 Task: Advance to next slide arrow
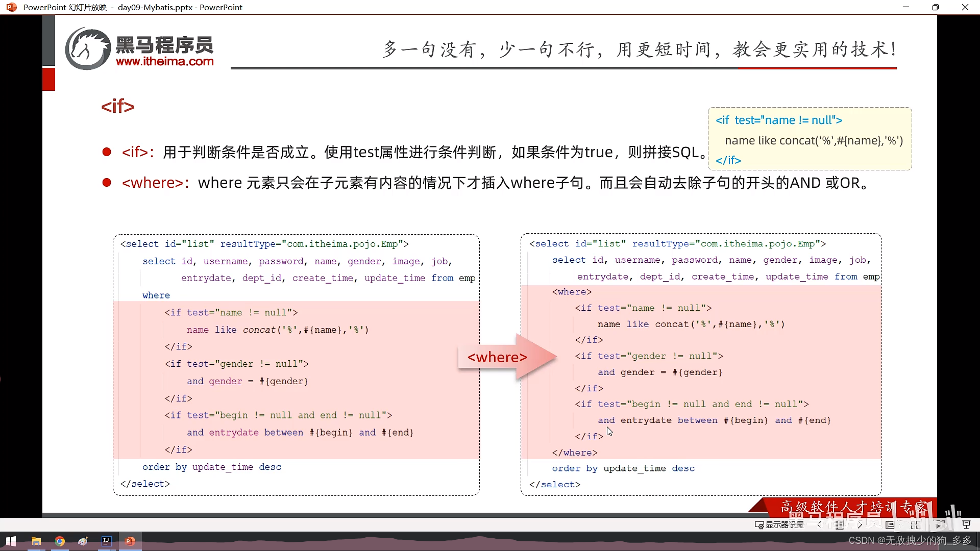pyautogui.click(x=860, y=524)
